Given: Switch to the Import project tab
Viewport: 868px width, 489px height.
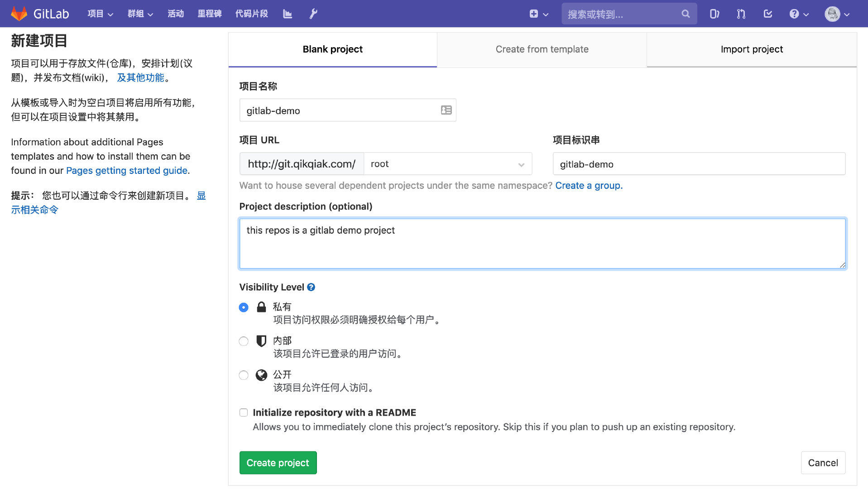Looking at the screenshot, I should pyautogui.click(x=752, y=49).
